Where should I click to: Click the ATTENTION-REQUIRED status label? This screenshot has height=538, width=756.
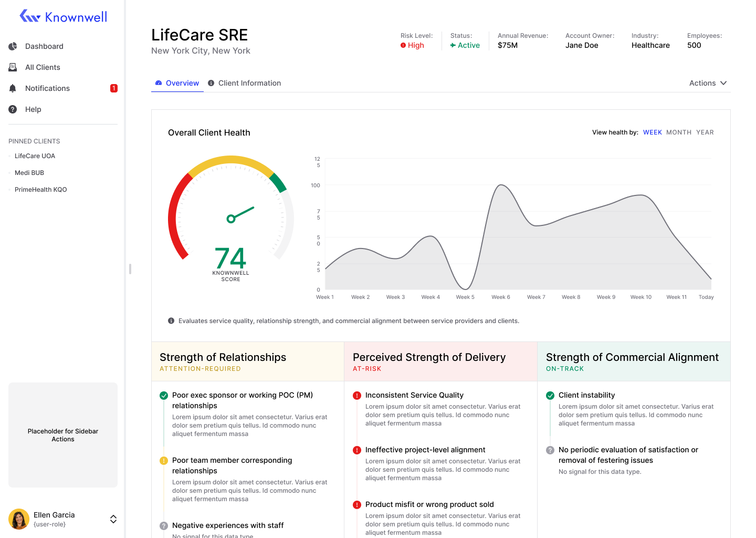[x=200, y=369]
